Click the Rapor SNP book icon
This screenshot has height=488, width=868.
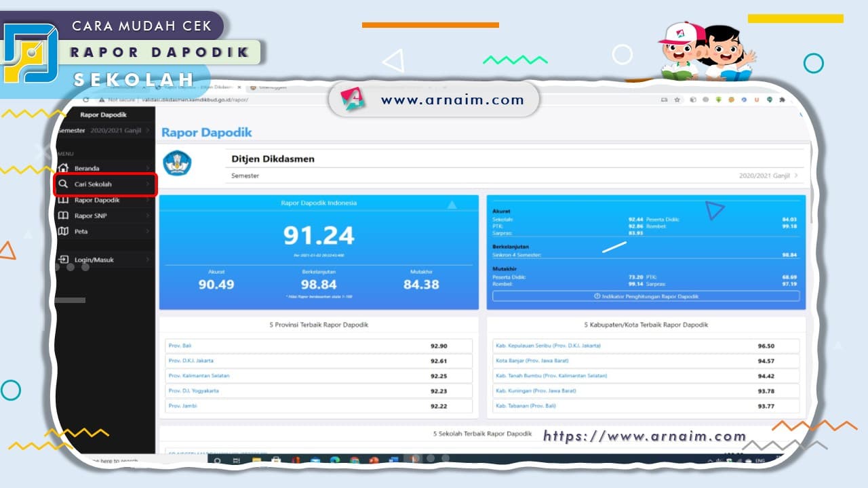click(x=63, y=216)
